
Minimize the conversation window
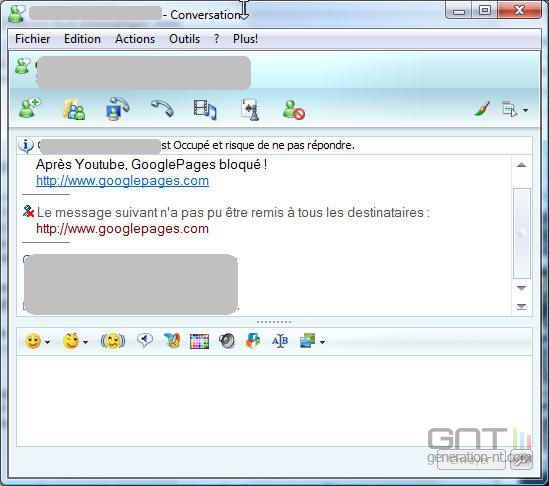click(x=459, y=11)
